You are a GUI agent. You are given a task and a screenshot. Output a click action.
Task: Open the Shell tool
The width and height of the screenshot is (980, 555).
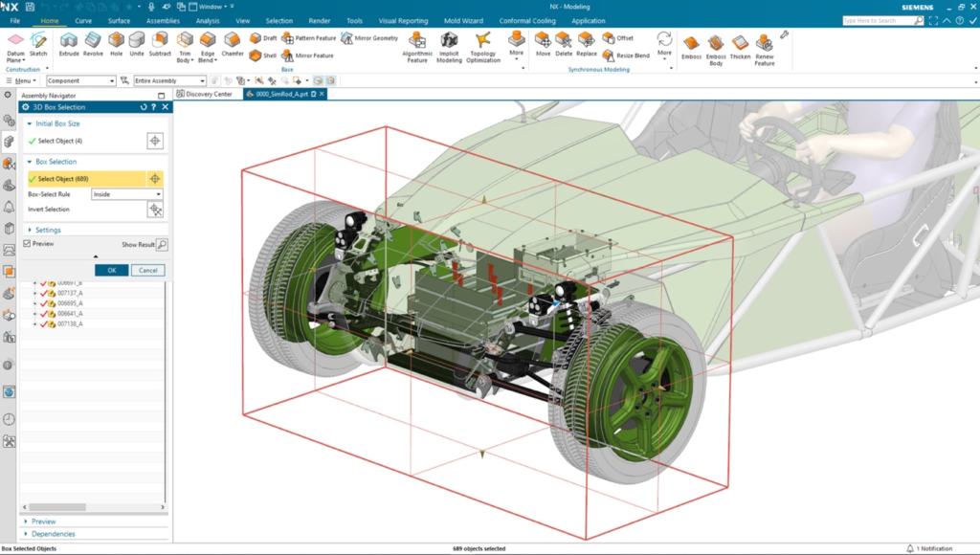click(x=255, y=55)
